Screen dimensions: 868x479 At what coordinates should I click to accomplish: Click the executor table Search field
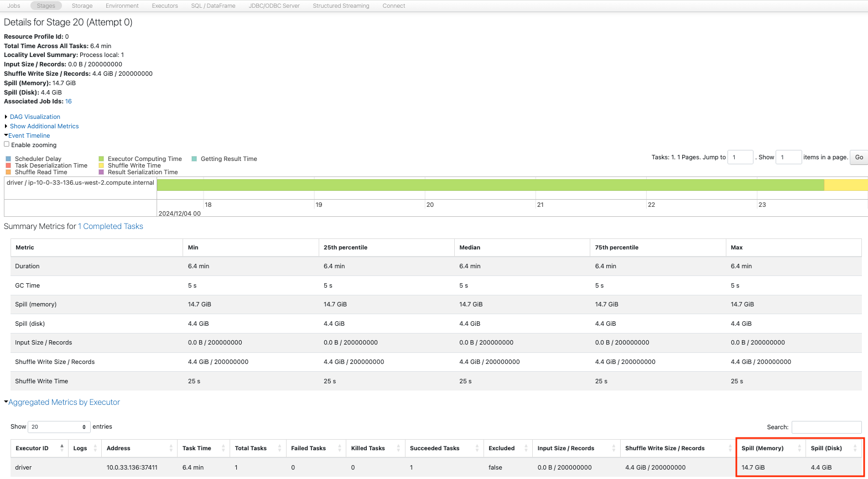tap(827, 427)
